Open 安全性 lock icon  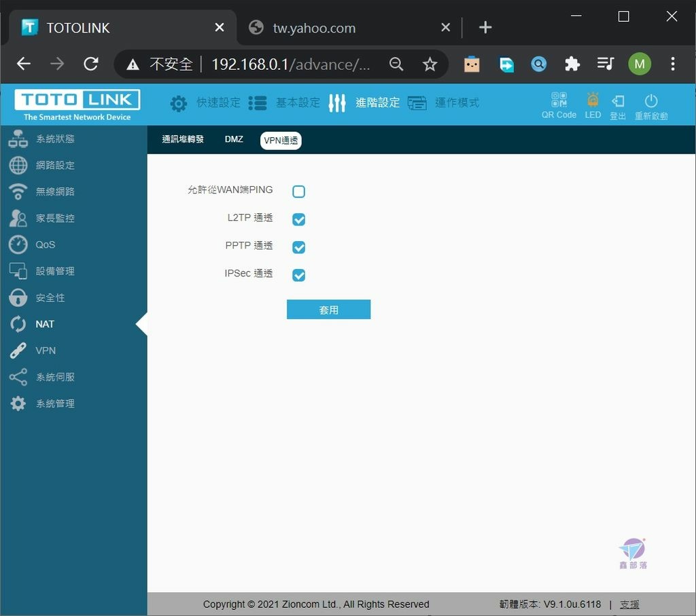18,297
